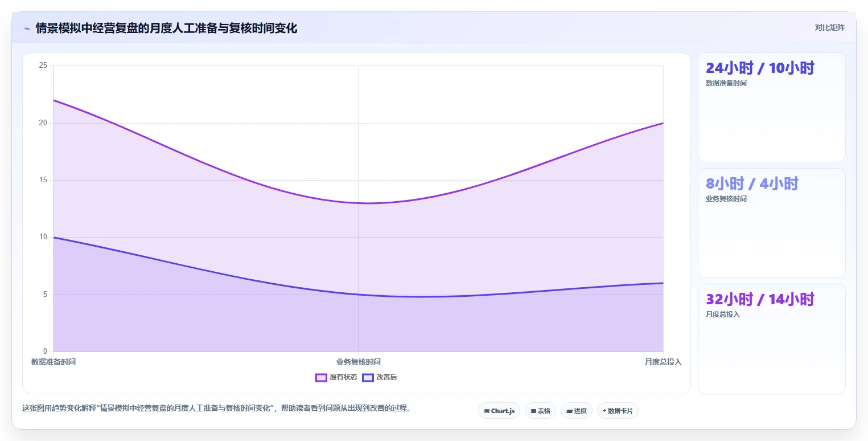The height and width of the screenshot is (441, 868).
Task: Click the chart title 情景模拟中经营复盘 heading
Action: [x=166, y=28]
